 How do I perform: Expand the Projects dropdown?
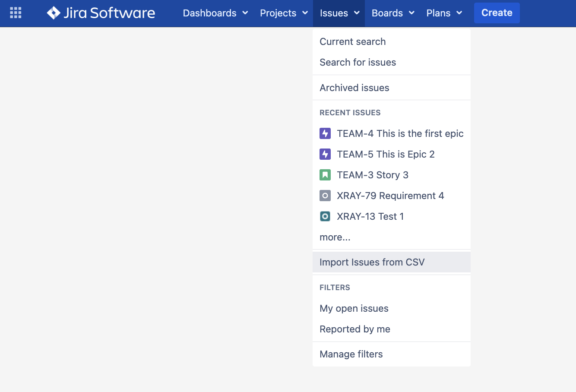point(284,13)
